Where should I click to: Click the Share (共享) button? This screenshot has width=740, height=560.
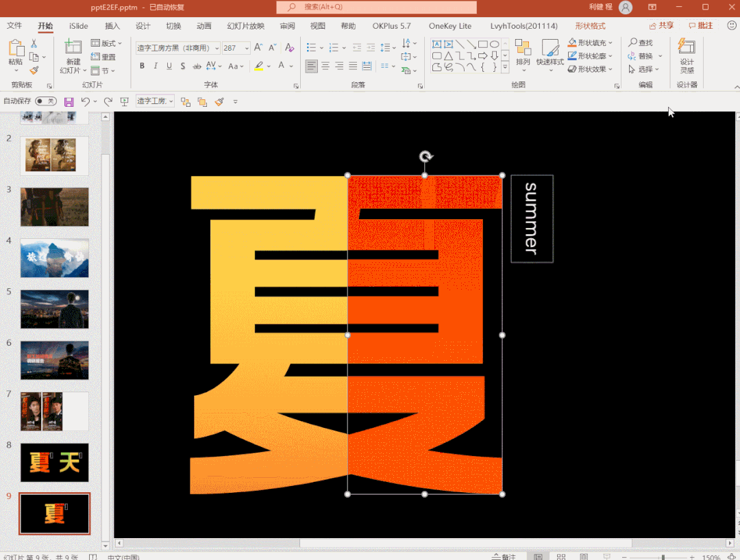click(661, 25)
